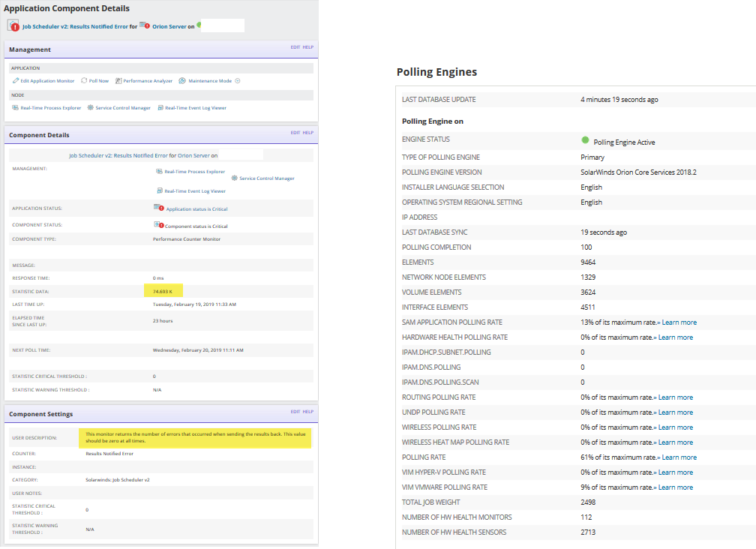The image size is (756, 549).
Task: Click the Edit Application Monitor pencil icon
Action: click(16, 81)
